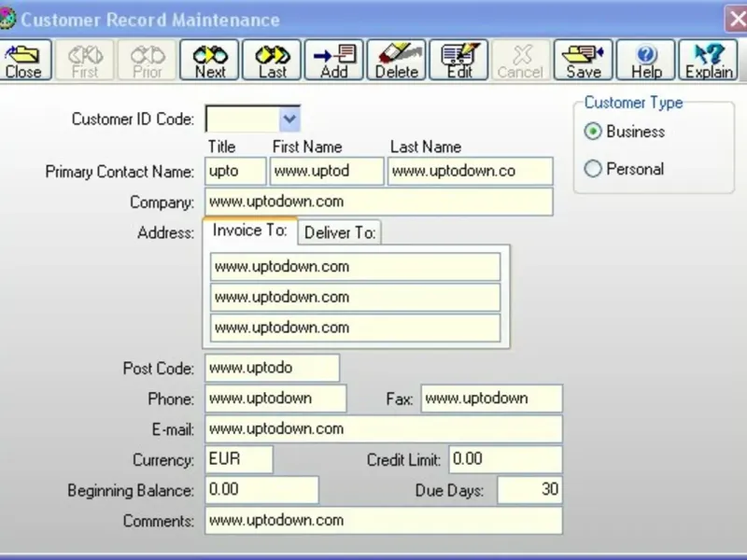This screenshot has height=560, width=747.
Task: Switch to the Invoice To tab
Action: pyautogui.click(x=250, y=231)
